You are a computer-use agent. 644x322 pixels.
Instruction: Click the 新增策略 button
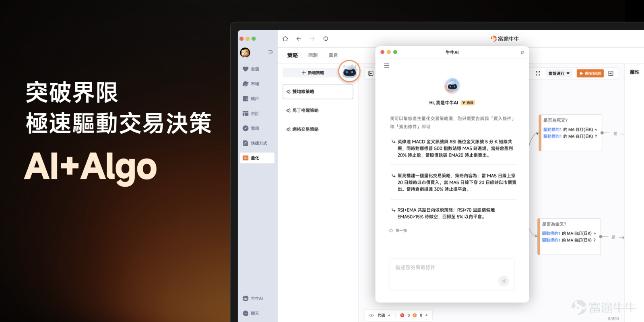pyautogui.click(x=313, y=73)
